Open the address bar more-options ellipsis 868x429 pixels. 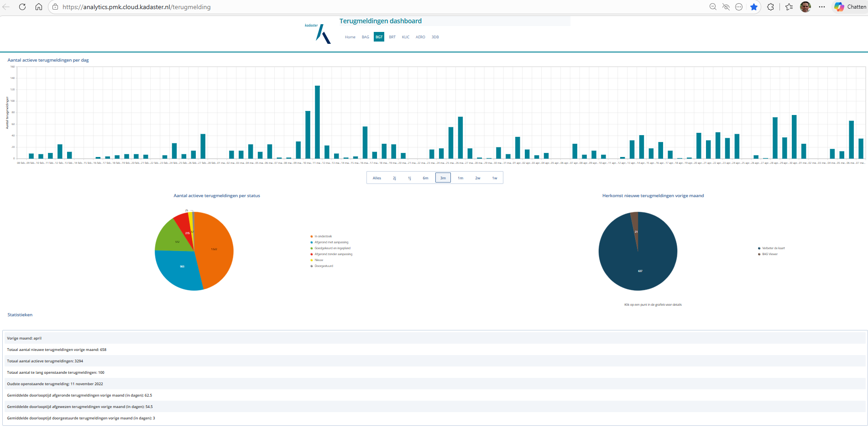click(739, 7)
